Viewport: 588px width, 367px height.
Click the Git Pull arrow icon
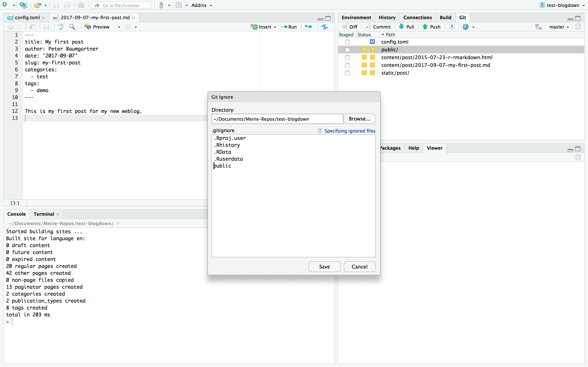point(401,27)
